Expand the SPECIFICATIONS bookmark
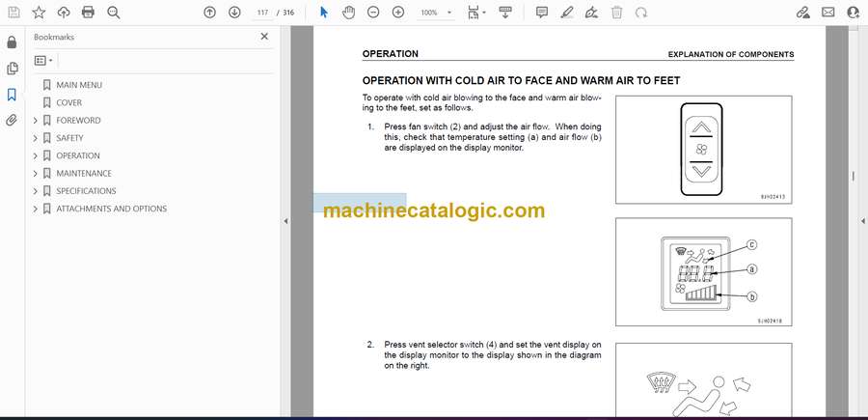The image size is (868, 420). click(x=36, y=191)
